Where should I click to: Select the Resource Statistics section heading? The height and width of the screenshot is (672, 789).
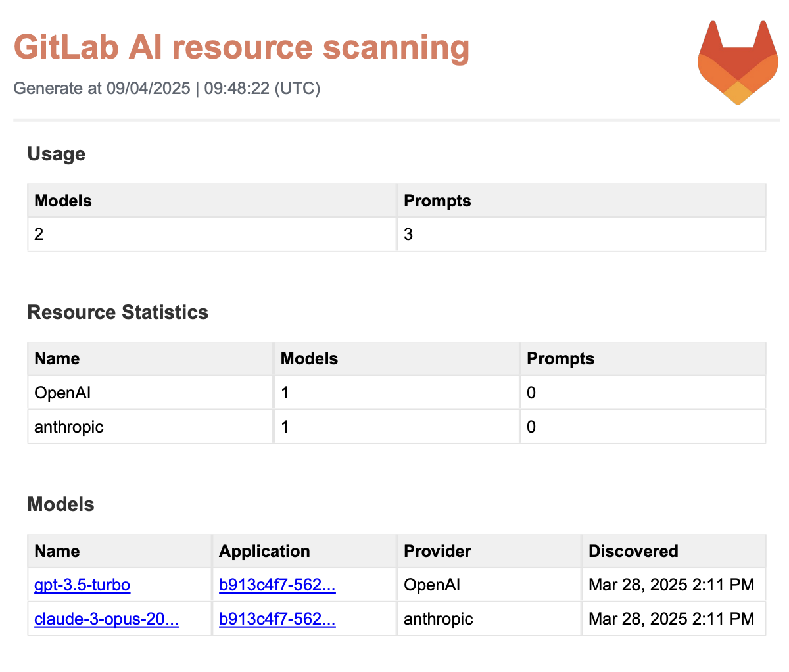118,312
